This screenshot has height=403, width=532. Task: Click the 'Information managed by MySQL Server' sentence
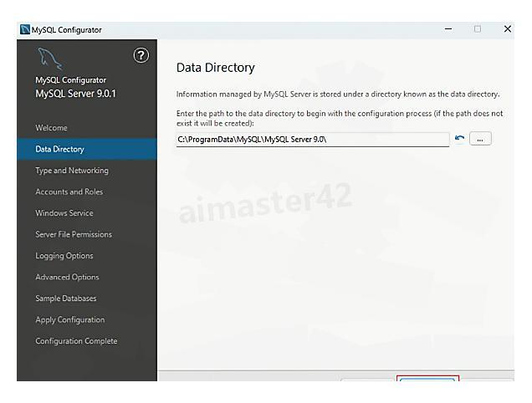338,94
